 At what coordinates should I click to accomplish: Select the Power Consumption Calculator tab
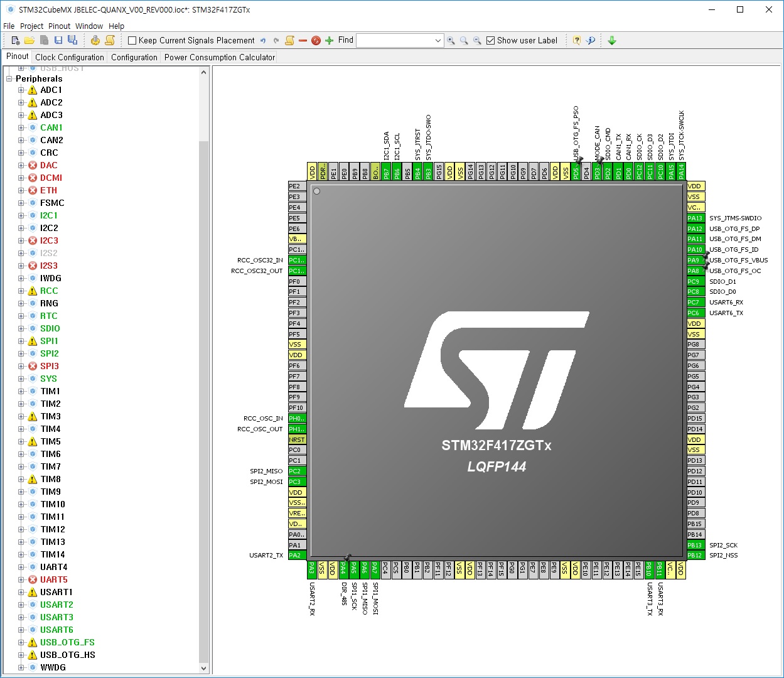pos(218,57)
